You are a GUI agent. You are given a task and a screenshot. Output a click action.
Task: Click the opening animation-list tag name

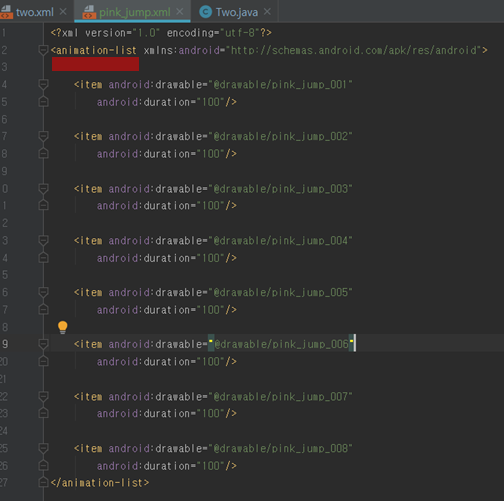(x=96, y=50)
